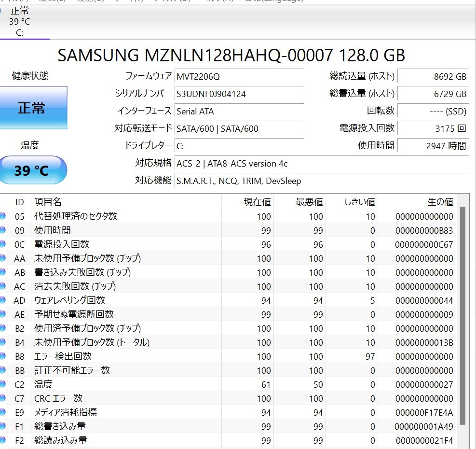Click the serial number field S3UDNF0J904124
The width and height of the screenshot is (476, 449).
click(x=239, y=94)
